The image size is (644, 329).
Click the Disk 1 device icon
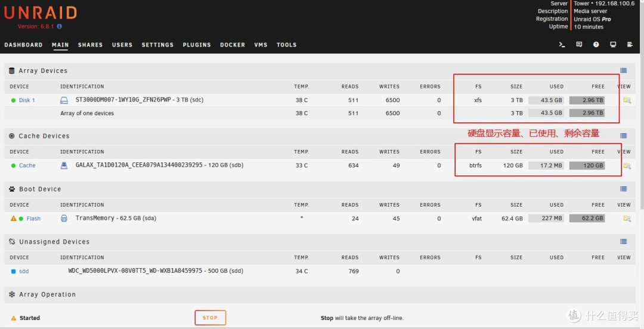point(64,100)
